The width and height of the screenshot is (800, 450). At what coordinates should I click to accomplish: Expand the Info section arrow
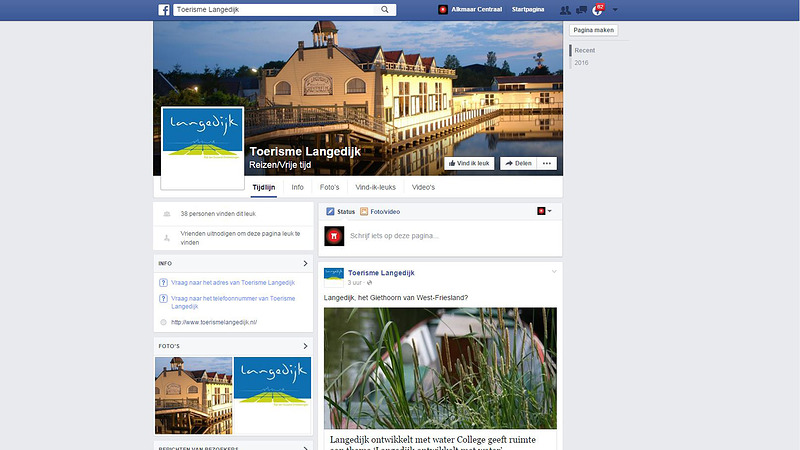[305, 263]
